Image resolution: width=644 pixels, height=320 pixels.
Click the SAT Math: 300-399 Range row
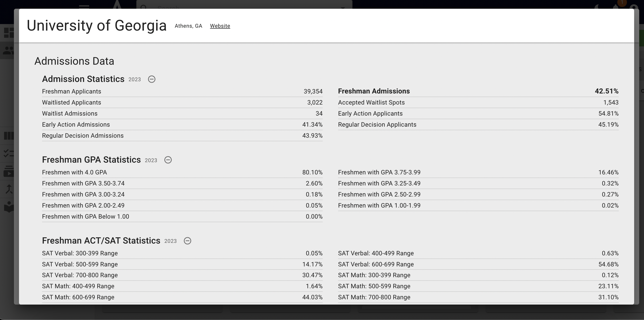point(478,275)
